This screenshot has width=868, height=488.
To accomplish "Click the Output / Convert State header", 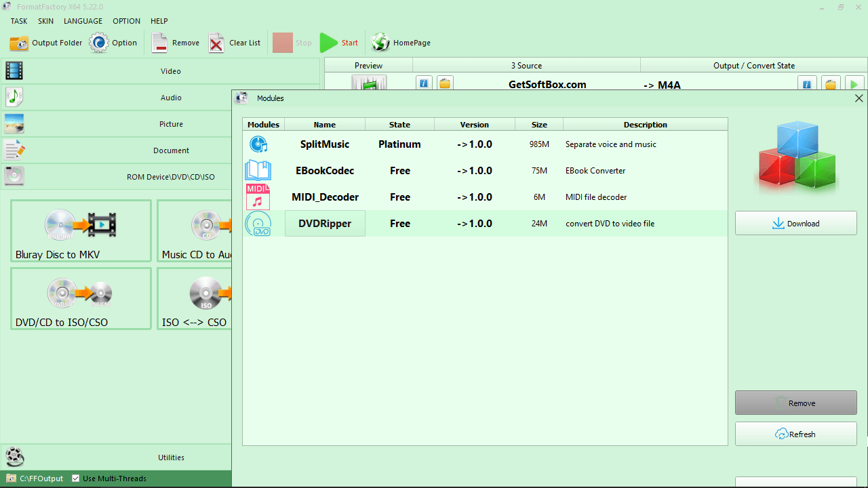I will 754,66.
